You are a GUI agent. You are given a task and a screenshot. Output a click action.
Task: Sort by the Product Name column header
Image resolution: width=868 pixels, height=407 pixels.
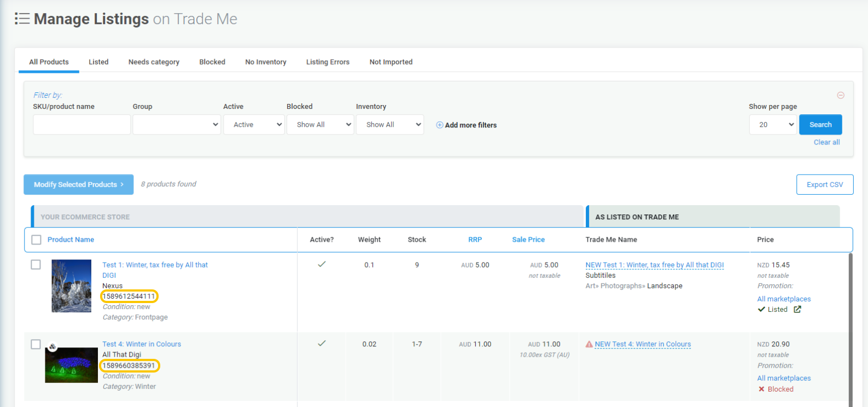coord(71,240)
